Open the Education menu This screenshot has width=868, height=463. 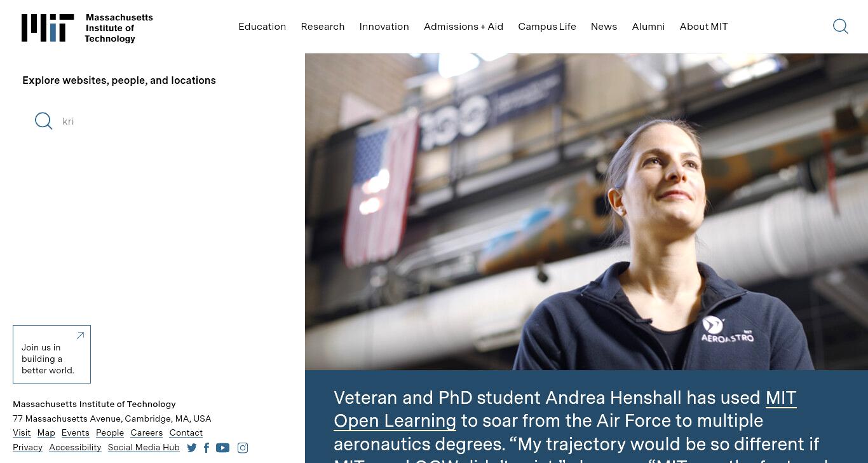coord(262,27)
